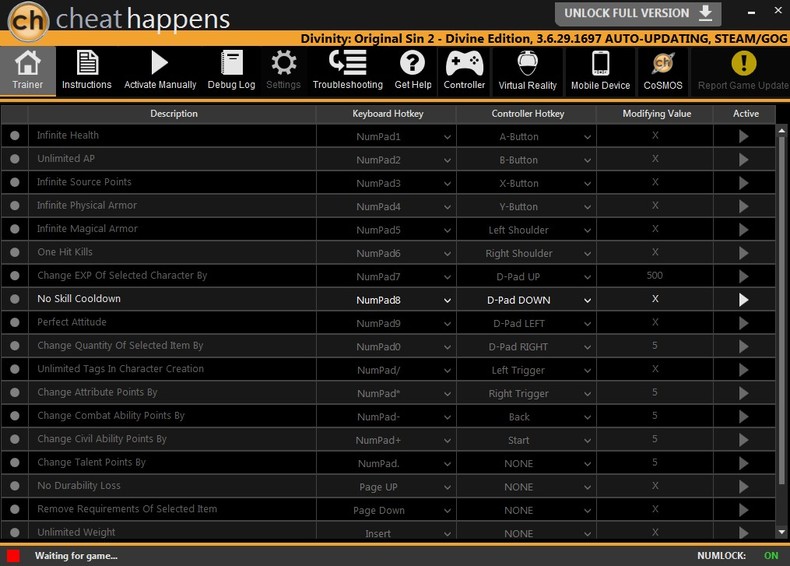The image size is (790, 566).
Task: Switch to the Trainer home tab
Action: point(28,71)
